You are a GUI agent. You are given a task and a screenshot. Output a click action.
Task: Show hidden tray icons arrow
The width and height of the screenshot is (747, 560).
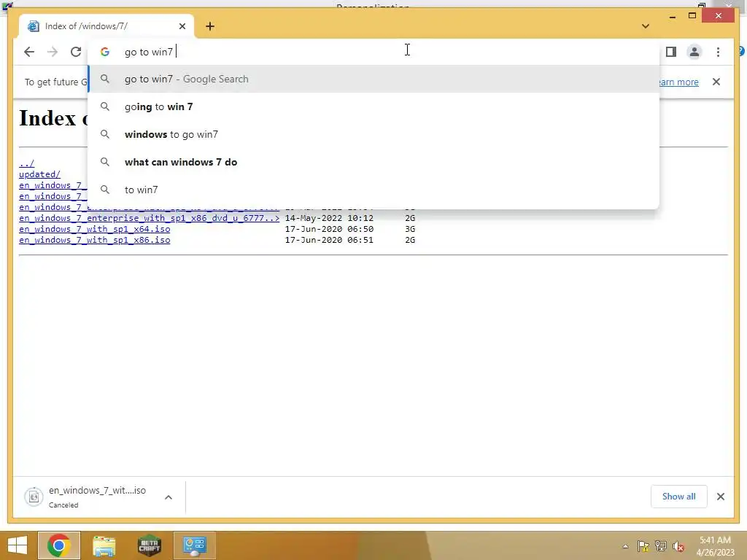click(625, 546)
